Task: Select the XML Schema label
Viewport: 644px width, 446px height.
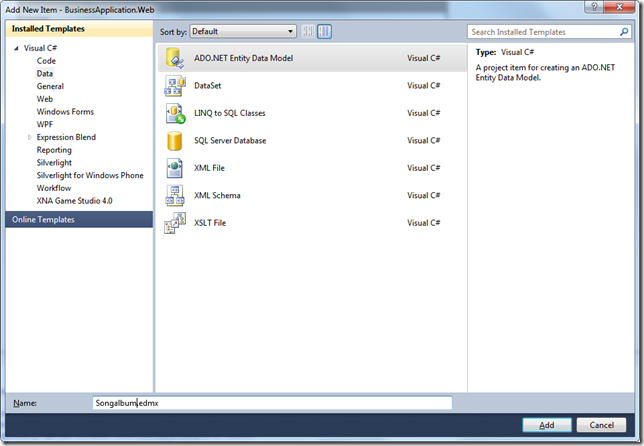Action: point(217,195)
